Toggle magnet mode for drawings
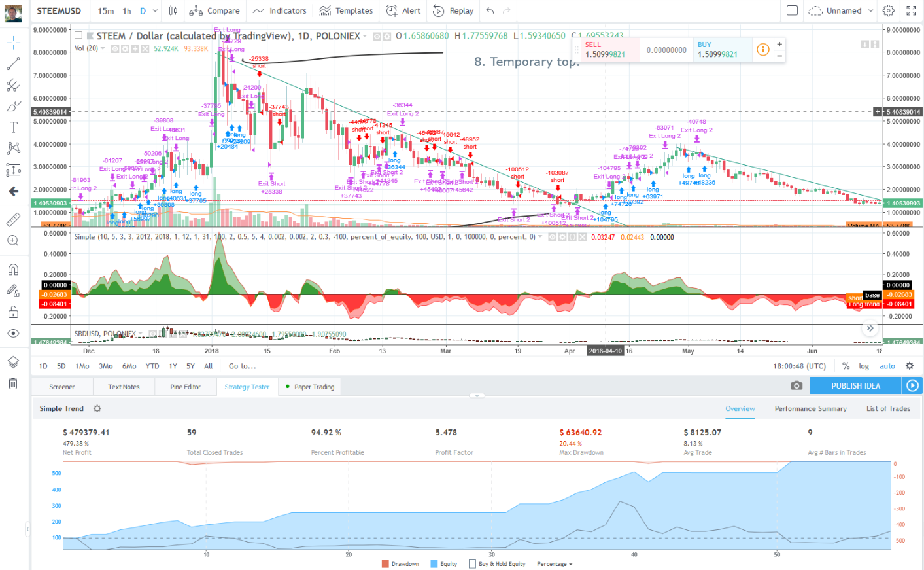The image size is (924, 570). coord(13,270)
